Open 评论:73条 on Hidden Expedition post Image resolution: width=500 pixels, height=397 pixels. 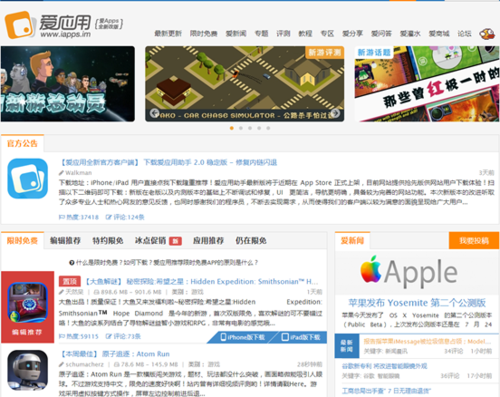click(x=123, y=336)
